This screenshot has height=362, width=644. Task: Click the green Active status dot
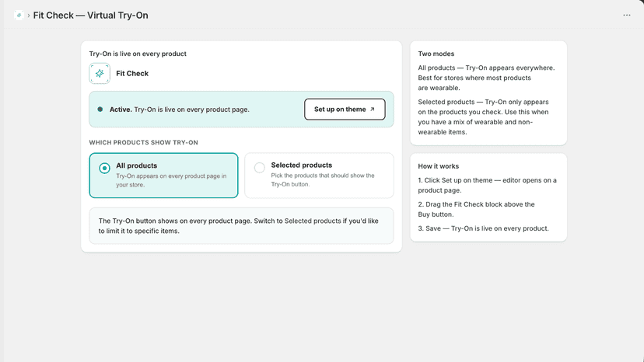[x=100, y=110]
